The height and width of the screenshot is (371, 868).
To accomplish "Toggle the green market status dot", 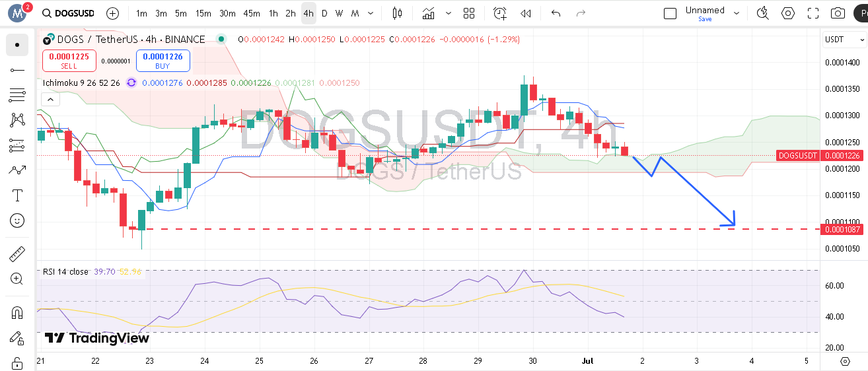I will (221, 39).
